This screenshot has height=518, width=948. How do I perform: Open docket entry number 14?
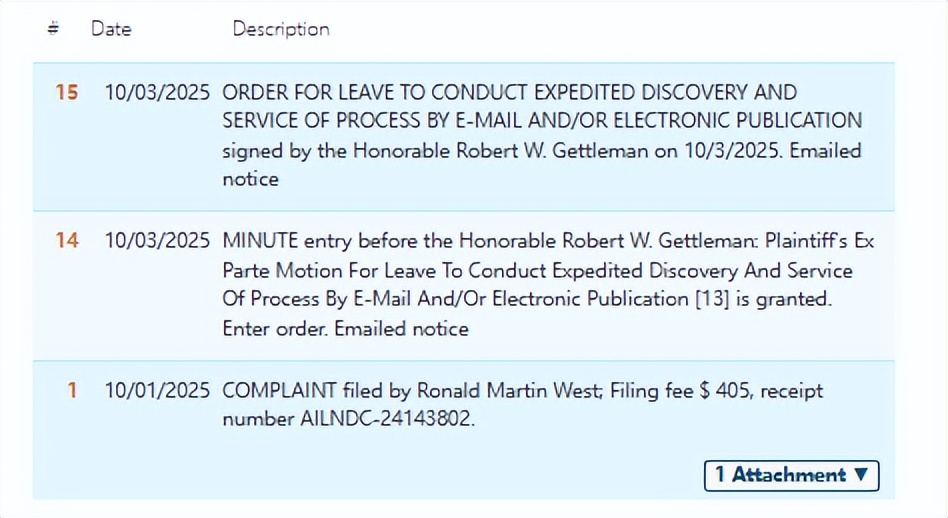[66, 241]
